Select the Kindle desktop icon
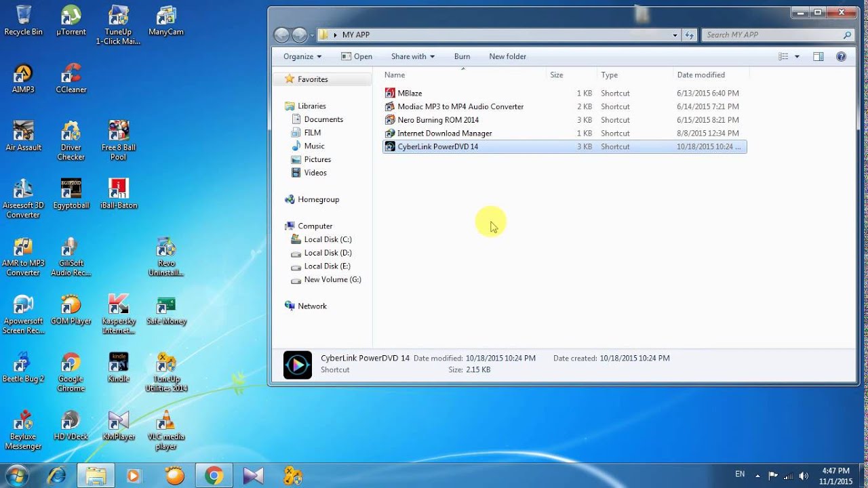This screenshot has height=488, width=868. [118, 367]
